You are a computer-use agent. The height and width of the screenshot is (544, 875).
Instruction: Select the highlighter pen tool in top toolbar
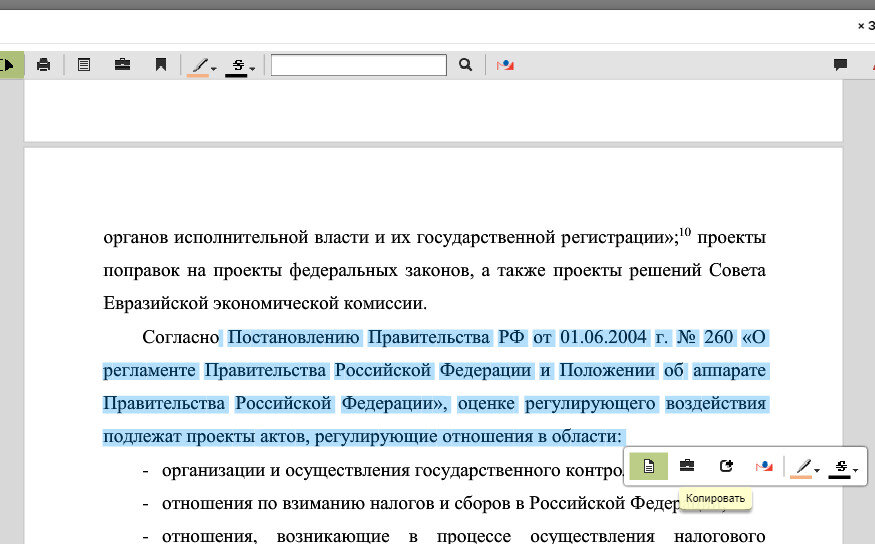click(x=199, y=66)
